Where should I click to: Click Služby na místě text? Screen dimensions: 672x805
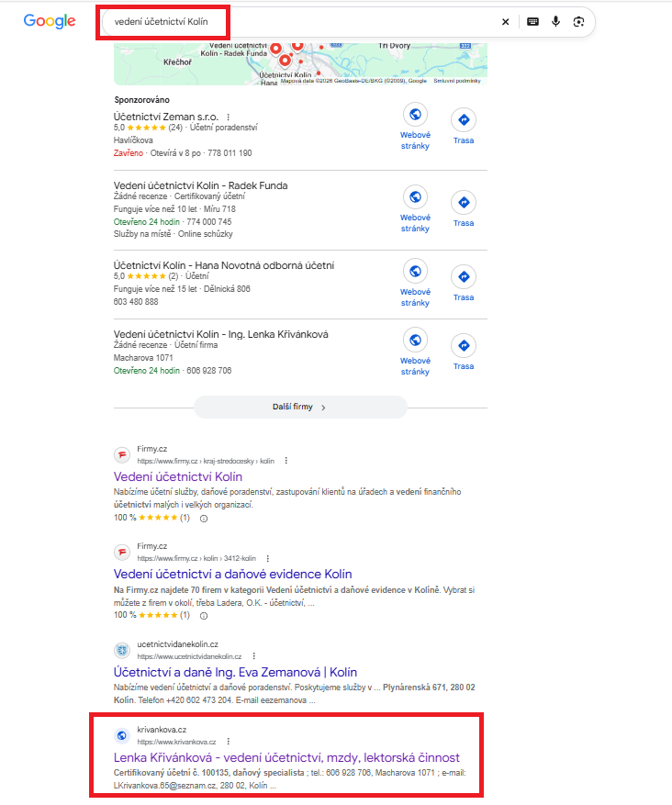[x=142, y=234]
